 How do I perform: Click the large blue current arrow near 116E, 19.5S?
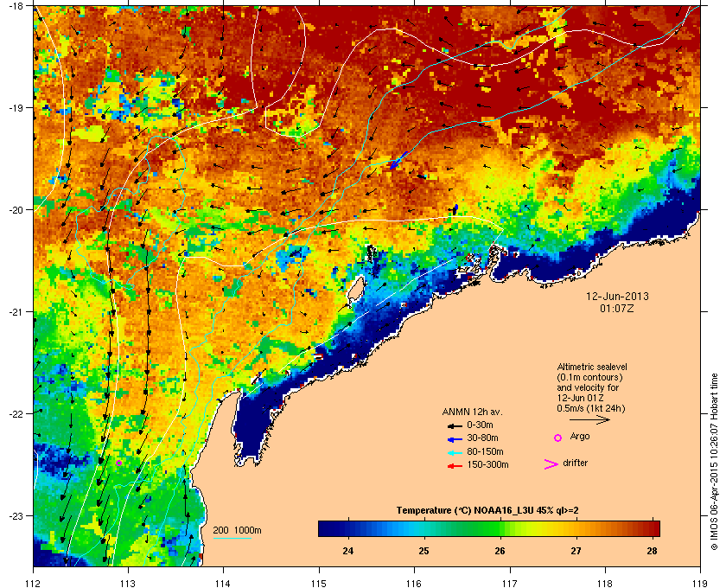[x=398, y=160]
